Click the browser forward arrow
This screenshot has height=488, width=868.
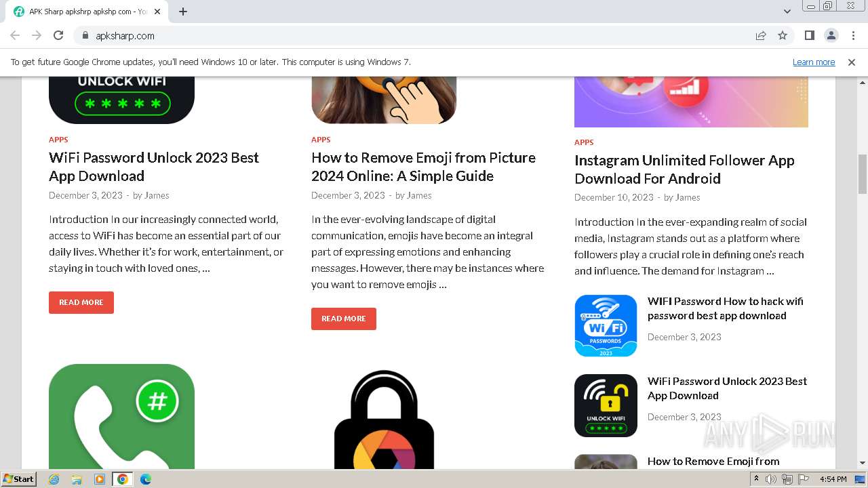pyautogui.click(x=37, y=35)
